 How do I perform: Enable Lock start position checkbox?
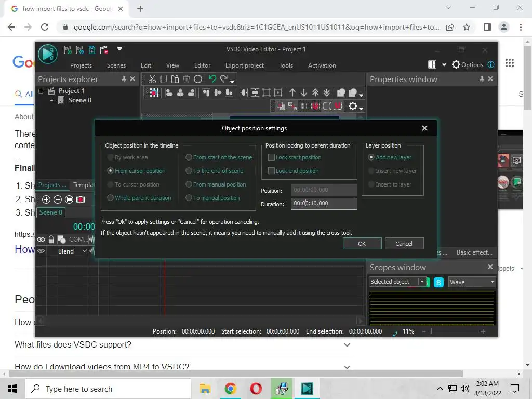click(x=271, y=157)
